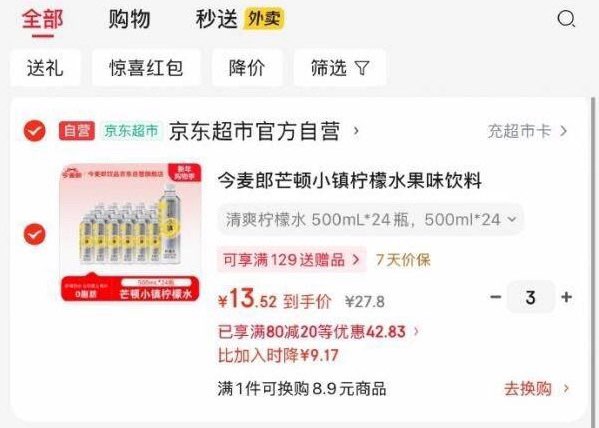Uncheck the 京东超市官方自营 store checkbox
The height and width of the screenshot is (428, 599).
34,131
